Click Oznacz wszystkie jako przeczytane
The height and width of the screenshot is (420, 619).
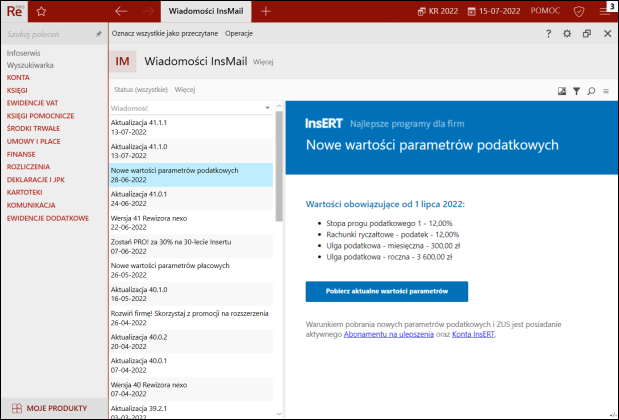coord(165,34)
